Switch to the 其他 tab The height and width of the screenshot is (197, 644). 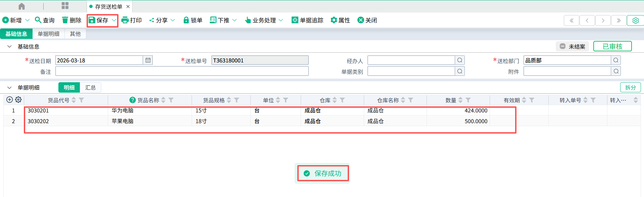pos(75,34)
